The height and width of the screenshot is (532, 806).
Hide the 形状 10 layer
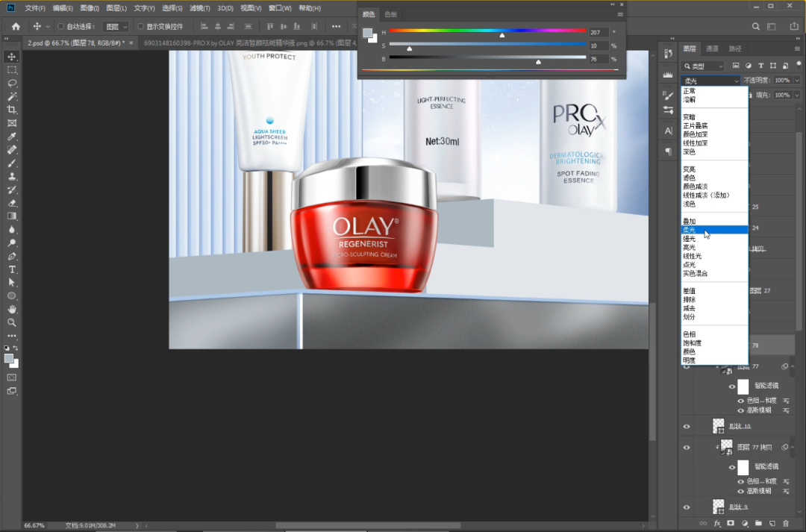pyautogui.click(x=687, y=427)
